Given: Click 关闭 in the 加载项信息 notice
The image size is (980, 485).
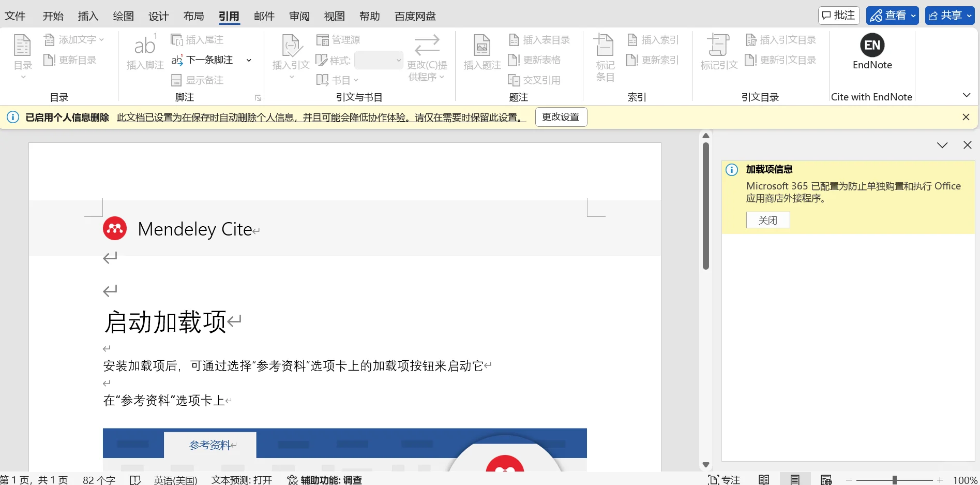Looking at the screenshot, I should 768,220.
